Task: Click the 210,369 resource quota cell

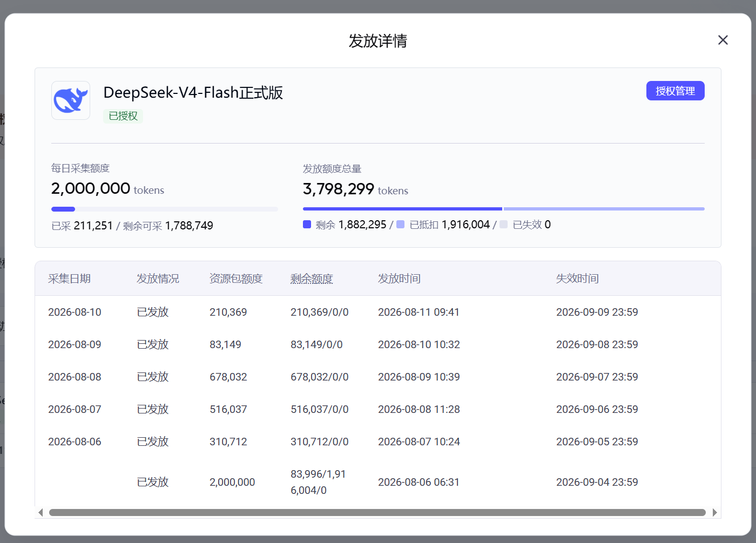Action: (228, 312)
